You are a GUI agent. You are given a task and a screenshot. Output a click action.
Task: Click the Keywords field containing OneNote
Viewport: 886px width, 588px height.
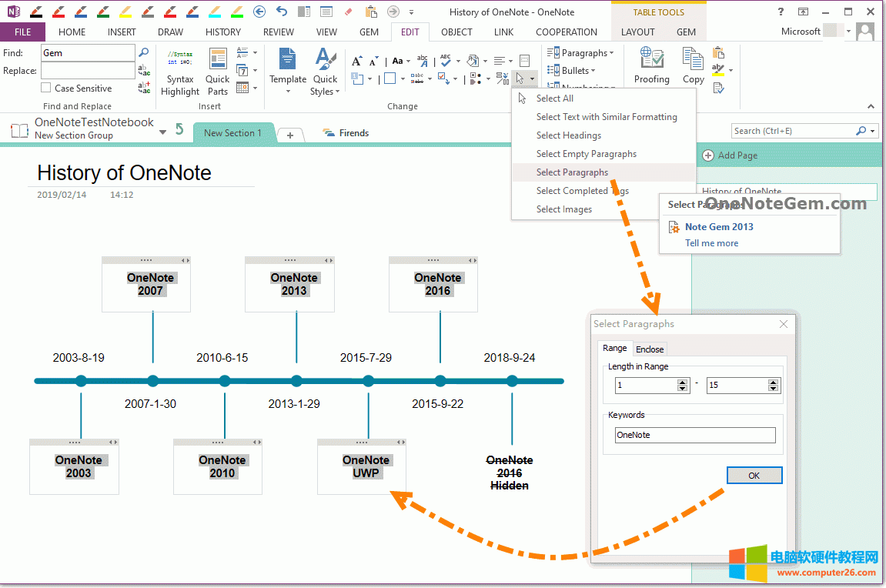[694, 435]
